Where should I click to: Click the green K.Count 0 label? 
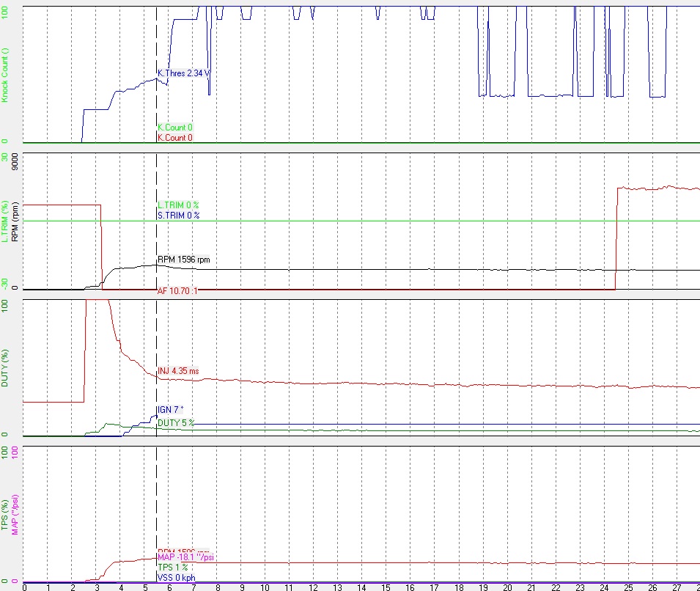(175, 128)
